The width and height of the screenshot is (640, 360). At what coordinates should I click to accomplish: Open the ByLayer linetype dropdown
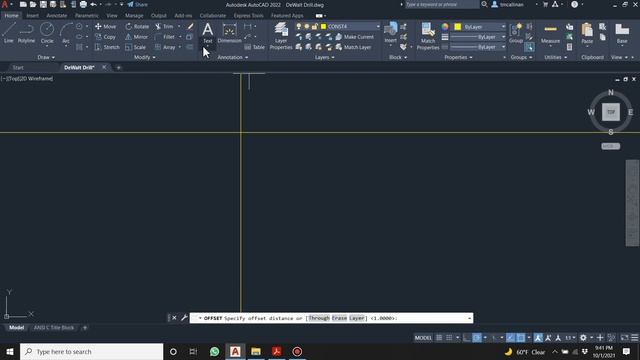tap(503, 47)
